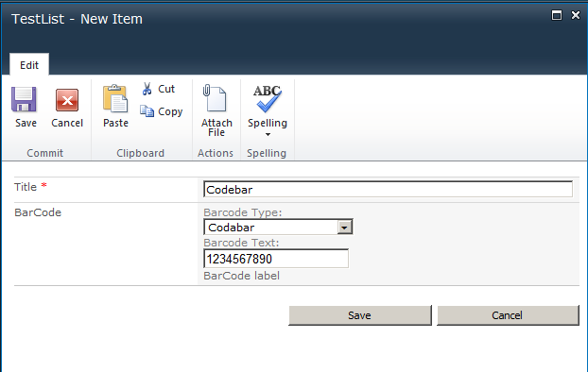Viewport: 588px width, 372px height.
Task: Click the Copy label in Clipboard group
Action: pyautogui.click(x=170, y=111)
